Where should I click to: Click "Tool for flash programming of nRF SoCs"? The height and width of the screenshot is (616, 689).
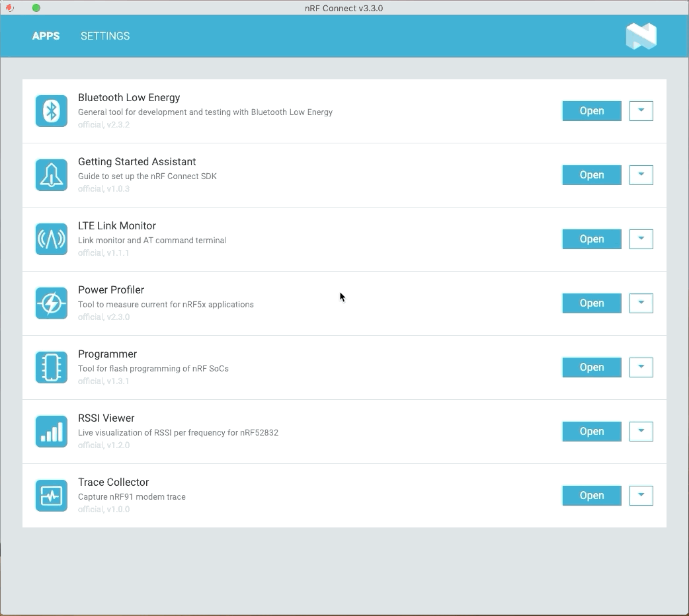pos(153,369)
